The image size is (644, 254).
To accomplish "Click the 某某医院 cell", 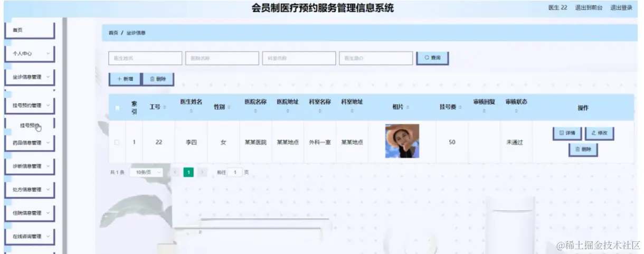I will (x=255, y=142).
